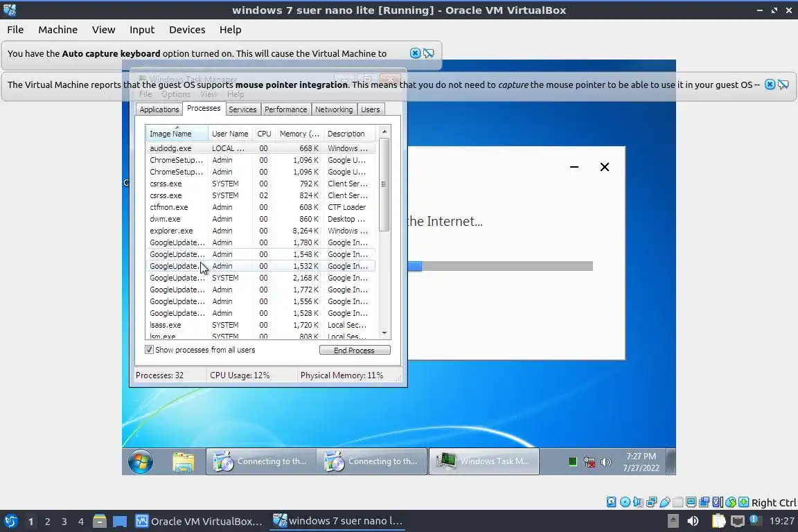Screen dimensions: 798x532
Task: Open the host application menu bird icon
Action: click(x=10, y=522)
